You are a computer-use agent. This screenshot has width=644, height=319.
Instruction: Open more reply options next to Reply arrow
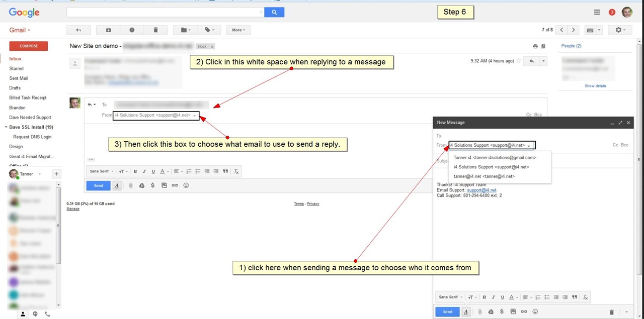(x=543, y=61)
